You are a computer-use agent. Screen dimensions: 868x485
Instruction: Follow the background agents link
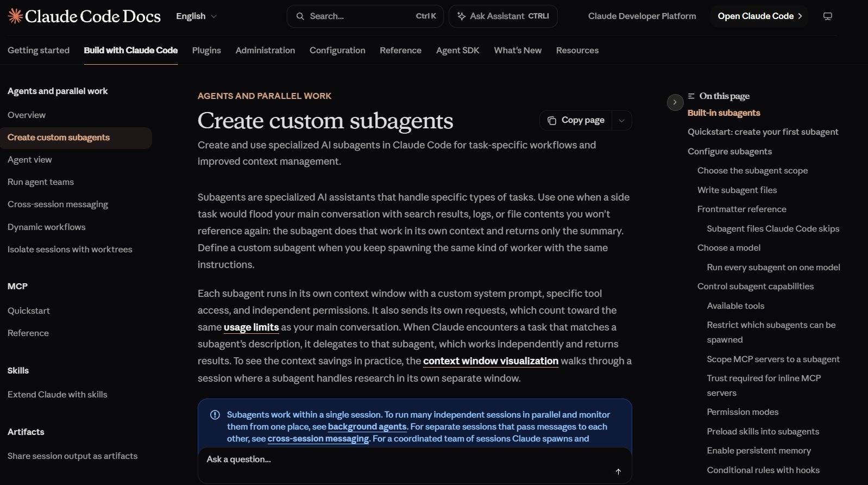pyautogui.click(x=367, y=427)
